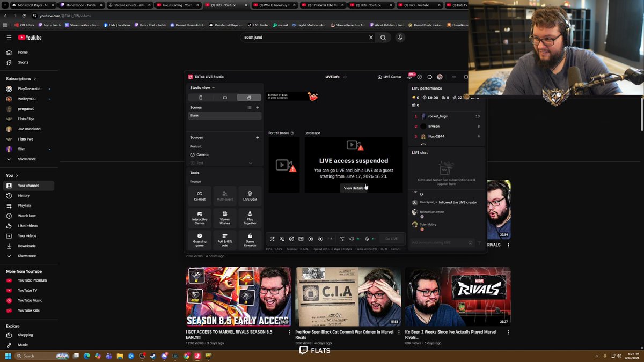This screenshot has height=362, width=644.
Task: Add a new source with the plus icon
Action: 258,137
